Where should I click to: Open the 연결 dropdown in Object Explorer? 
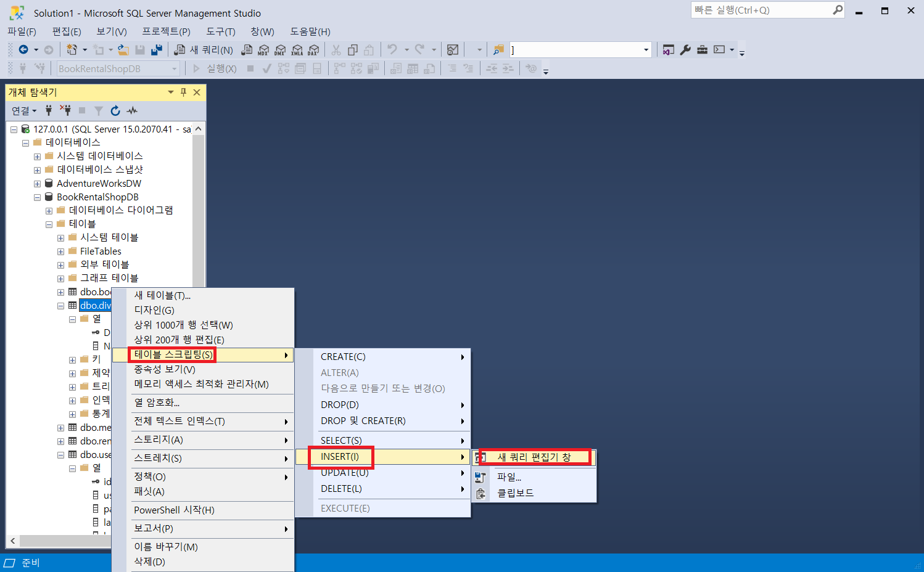24,111
